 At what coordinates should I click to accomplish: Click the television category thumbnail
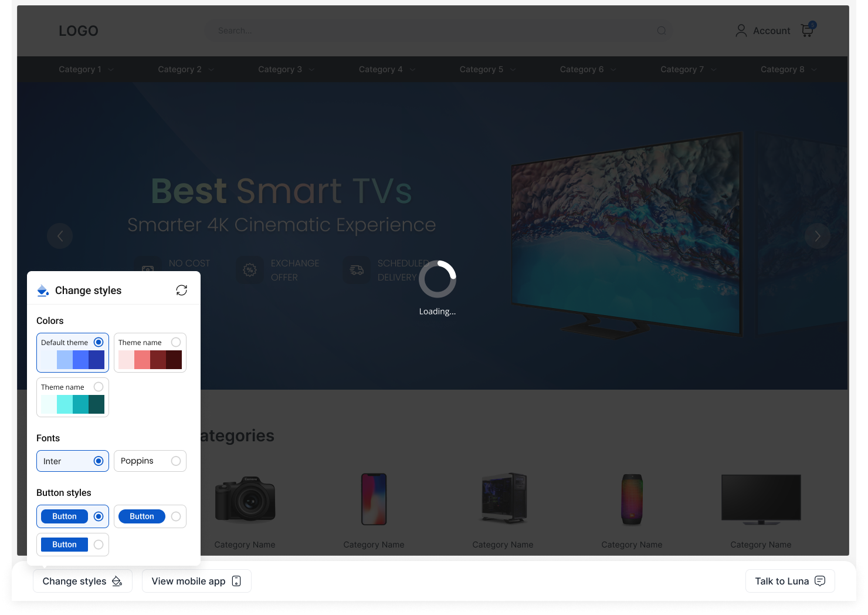pyautogui.click(x=761, y=499)
